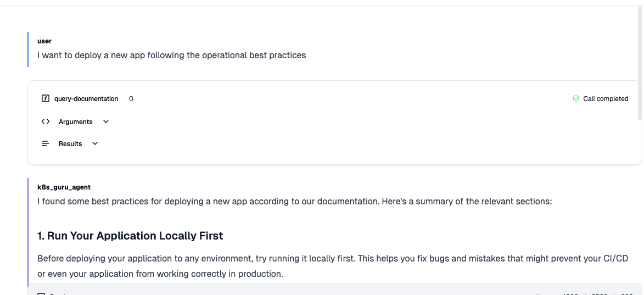The width and height of the screenshot is (644, 295).
Task: Click the agent's best practices summary sentence
Action: pyautogui.click(x=294, y=202)
